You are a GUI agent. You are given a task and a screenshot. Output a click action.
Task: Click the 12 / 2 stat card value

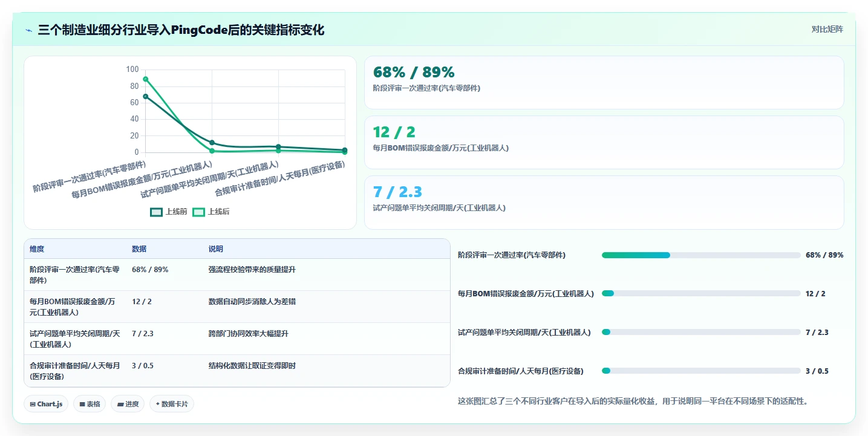tap(394, 132)
